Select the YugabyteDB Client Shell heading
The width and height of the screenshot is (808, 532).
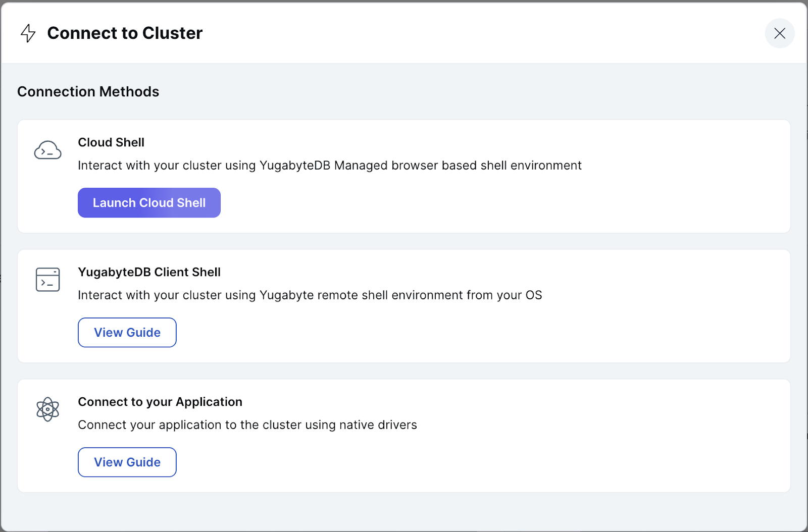[149, 273]
